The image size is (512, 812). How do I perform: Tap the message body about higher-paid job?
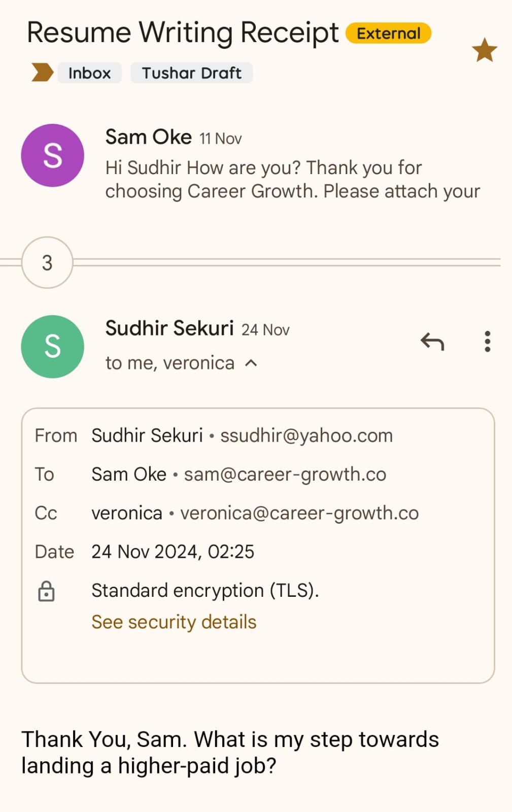pos(229,752)
